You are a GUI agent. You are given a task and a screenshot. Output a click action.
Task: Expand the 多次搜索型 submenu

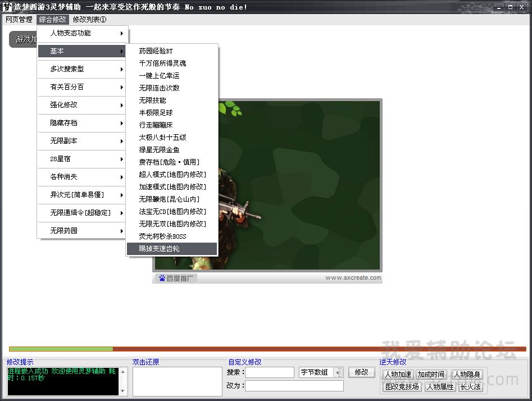tap(83, 69)
